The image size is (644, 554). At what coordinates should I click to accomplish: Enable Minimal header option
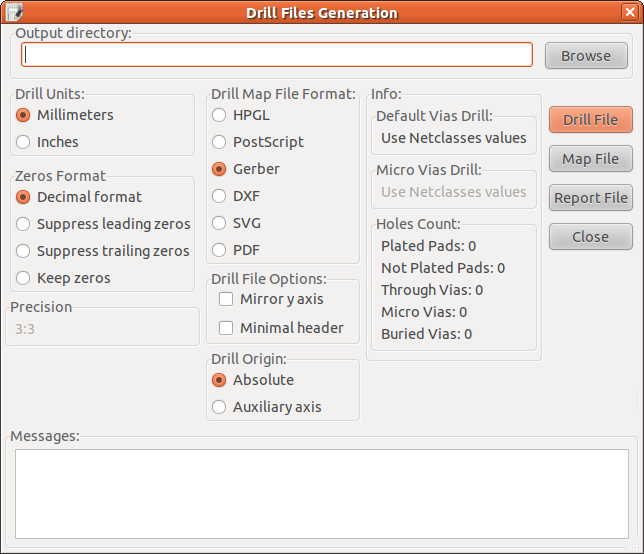pos(226,327)
